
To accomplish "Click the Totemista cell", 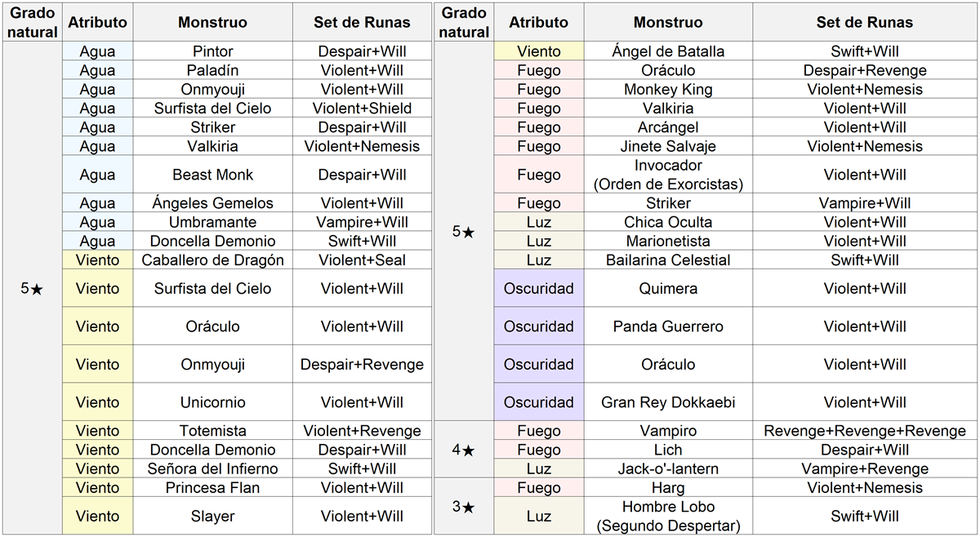I will click(x=212, y=431).
